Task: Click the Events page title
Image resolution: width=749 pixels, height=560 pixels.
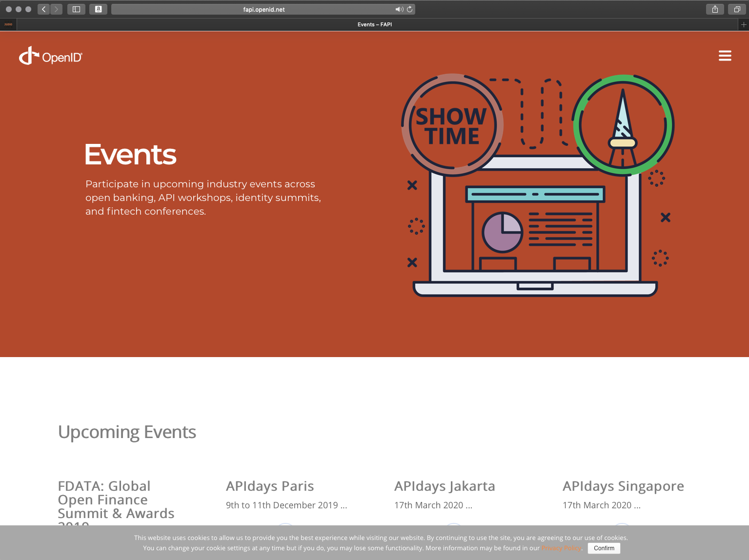Action: tap(130, 154)
